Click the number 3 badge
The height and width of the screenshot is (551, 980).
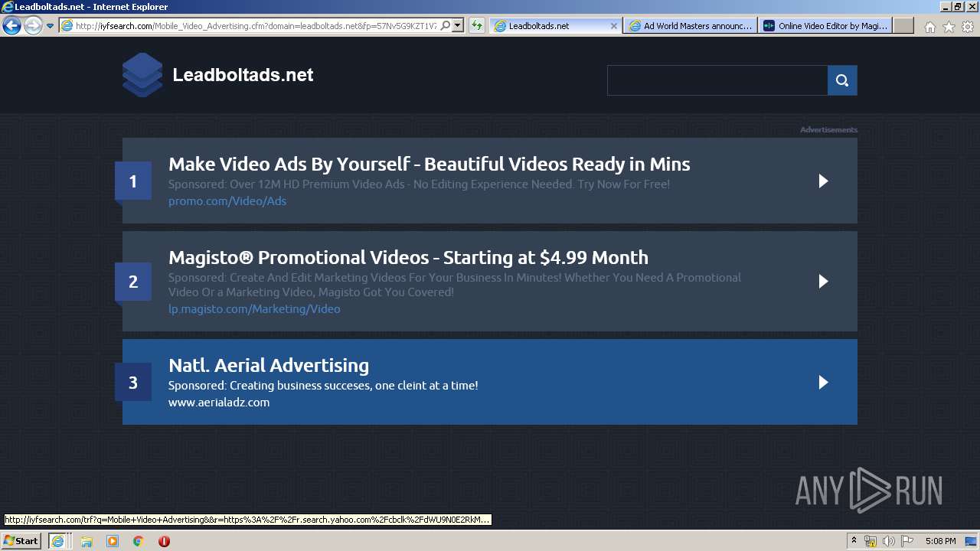[133, 383]
